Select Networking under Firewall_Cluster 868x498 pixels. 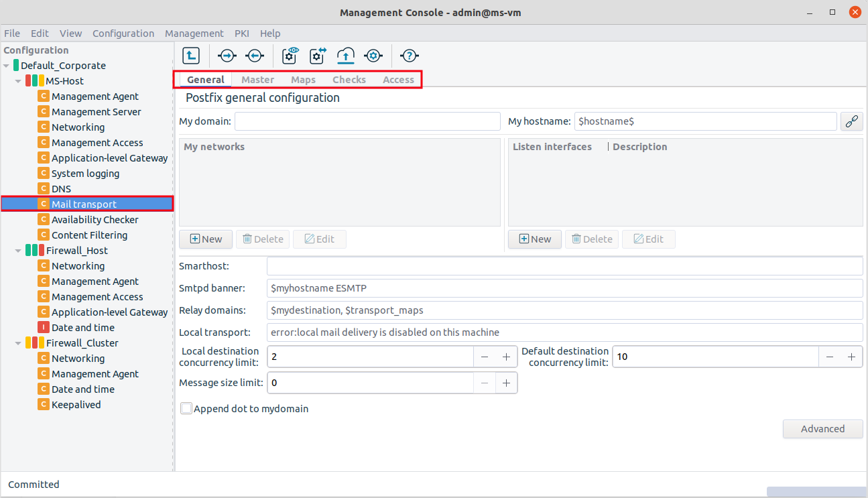[x=78, y=359]
